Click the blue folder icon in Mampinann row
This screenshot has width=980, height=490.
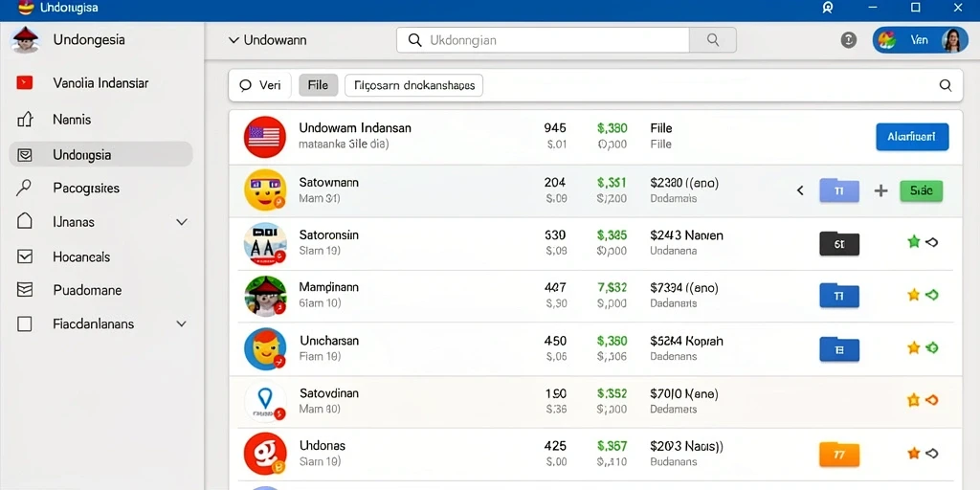pyautogui.click(x=838, y=295)
